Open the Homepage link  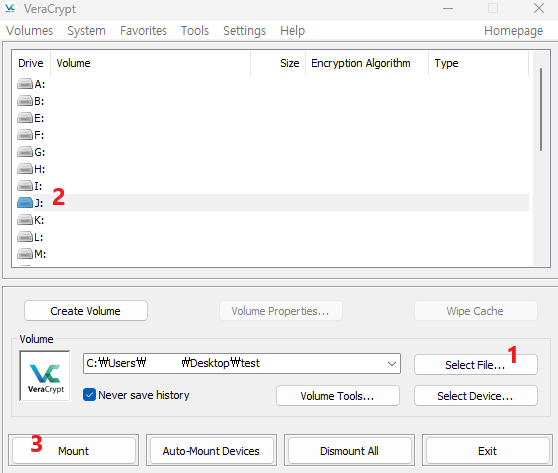click(x=514, y=31)
